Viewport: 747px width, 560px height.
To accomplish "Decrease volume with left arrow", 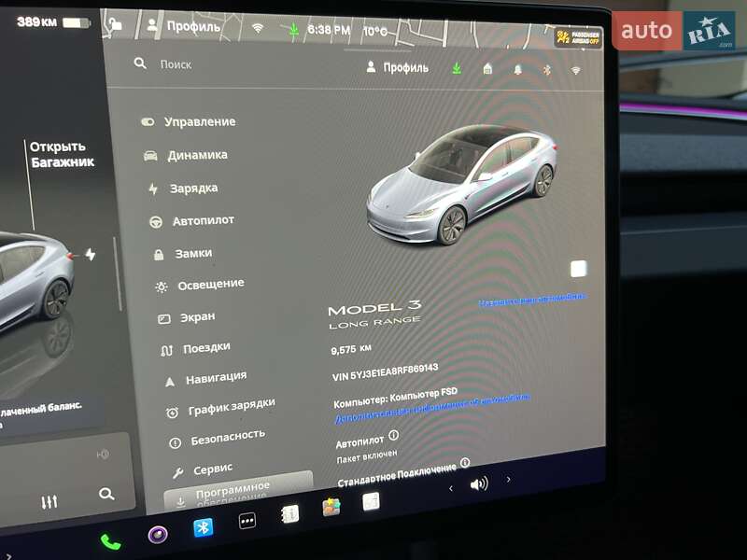I will (x=451, y=487).
